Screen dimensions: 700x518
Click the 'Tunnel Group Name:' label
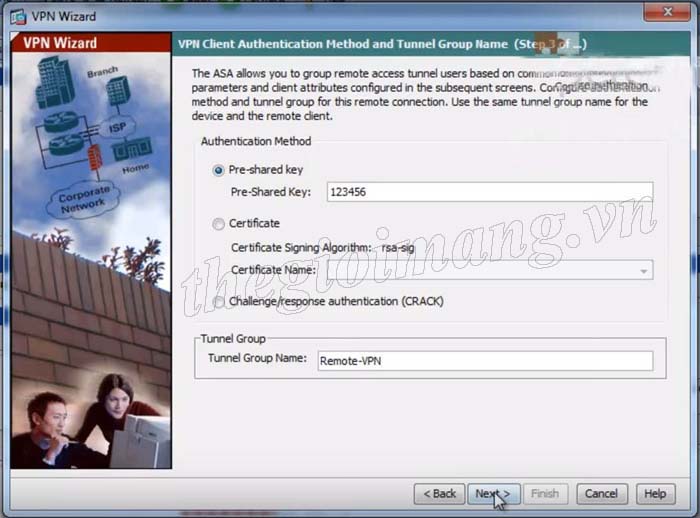258,358
